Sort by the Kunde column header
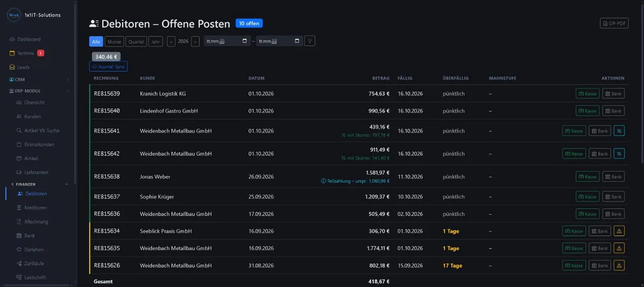This screenshot has height=287, width=644. coord(148,78)
